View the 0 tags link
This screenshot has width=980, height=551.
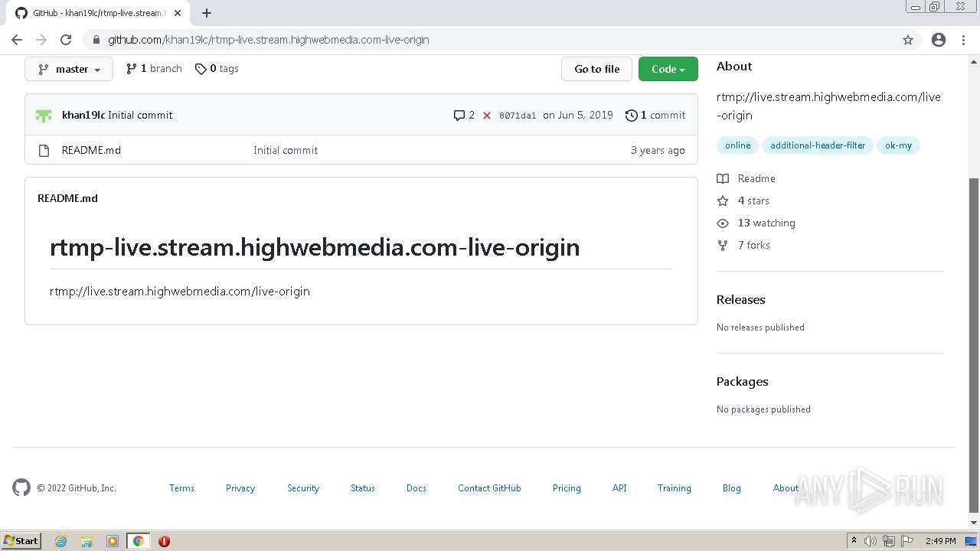pyautogui.click(x=217, y=69)
